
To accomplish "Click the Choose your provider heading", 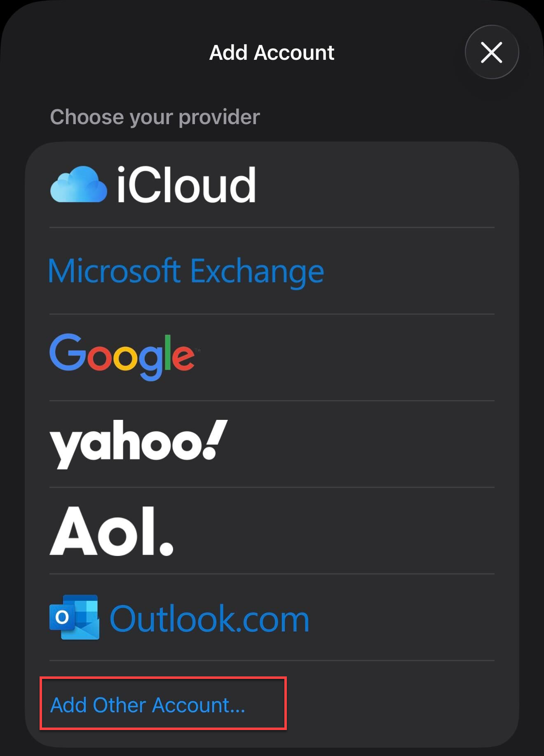I will pyautogui.click(x=155, y=117).
